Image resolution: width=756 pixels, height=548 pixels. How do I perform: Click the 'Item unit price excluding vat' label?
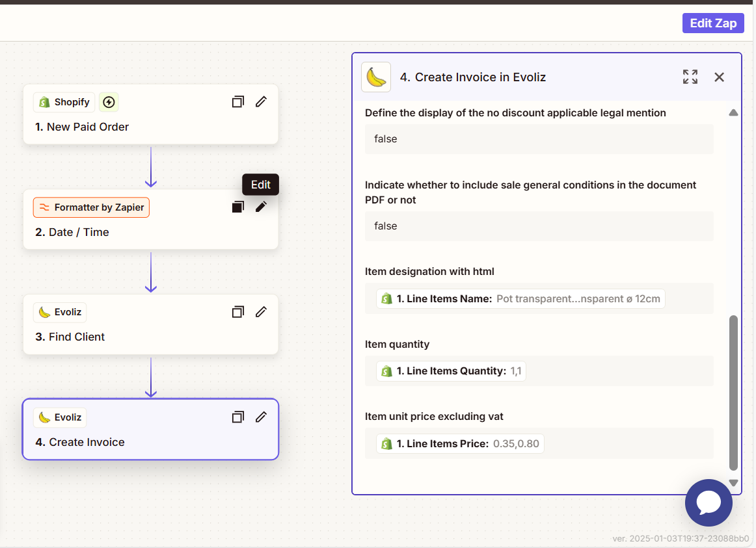[x=434, y=417]
